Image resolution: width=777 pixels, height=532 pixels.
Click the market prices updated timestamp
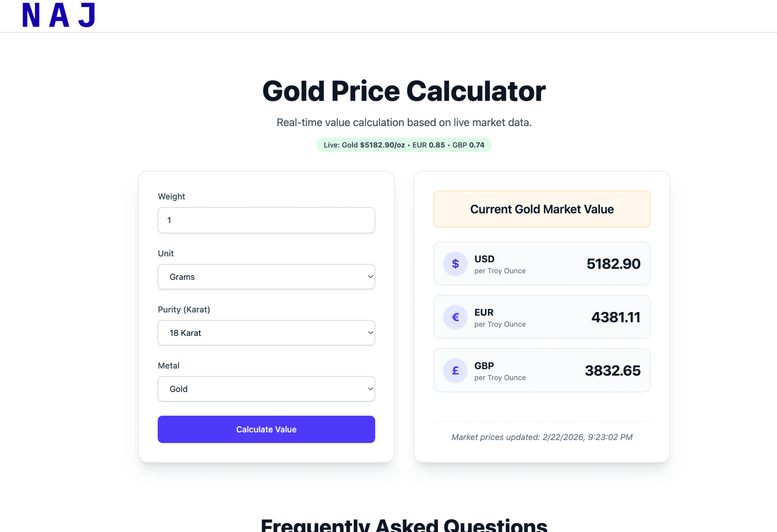coord(541,437)
